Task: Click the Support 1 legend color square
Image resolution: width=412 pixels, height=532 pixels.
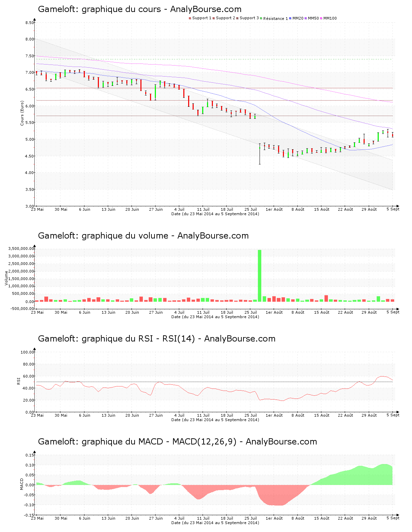Action: (190, 18)
